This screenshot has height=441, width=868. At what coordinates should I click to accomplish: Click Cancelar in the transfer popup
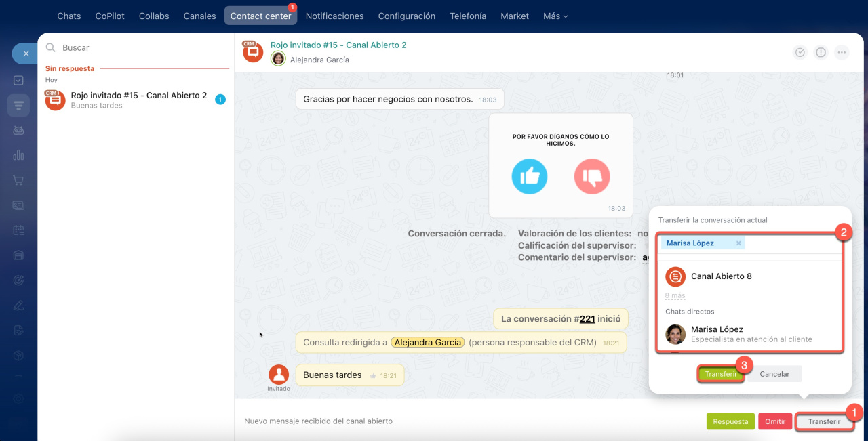pos(774,374)
